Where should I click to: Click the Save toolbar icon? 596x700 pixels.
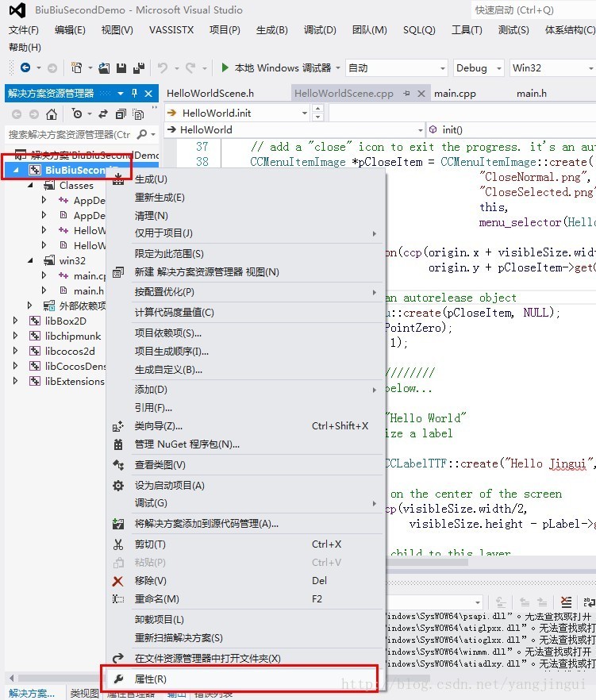tap(121, 68)
